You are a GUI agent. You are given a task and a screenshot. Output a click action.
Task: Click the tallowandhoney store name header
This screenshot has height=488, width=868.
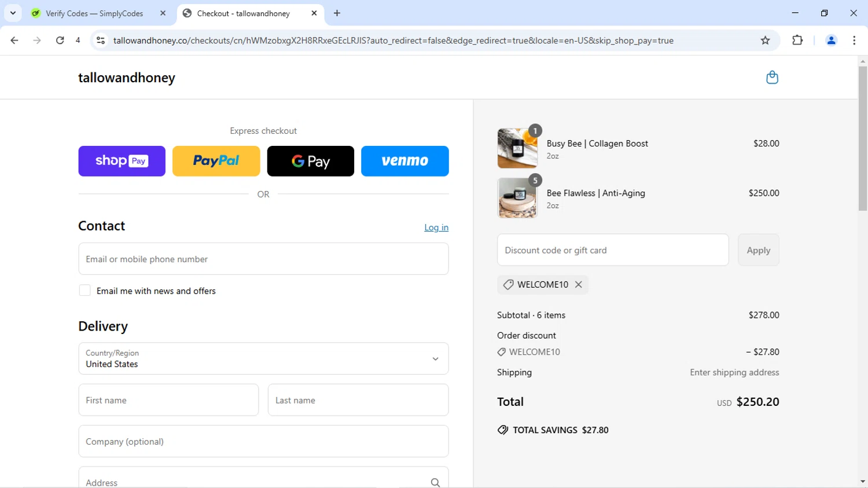pos(127,78)
